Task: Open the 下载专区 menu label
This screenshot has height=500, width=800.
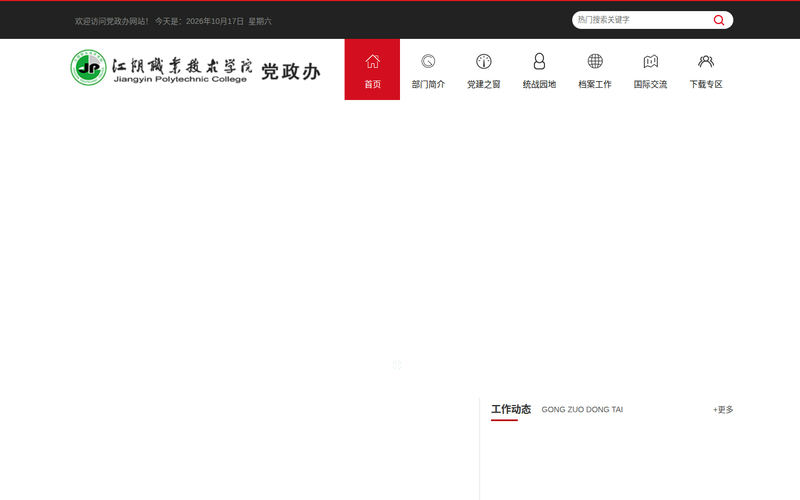Action: tap(706, 84)
